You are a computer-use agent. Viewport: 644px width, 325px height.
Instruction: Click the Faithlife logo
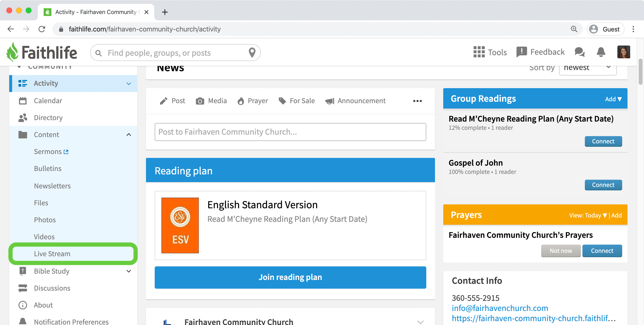tap(42, 52)
